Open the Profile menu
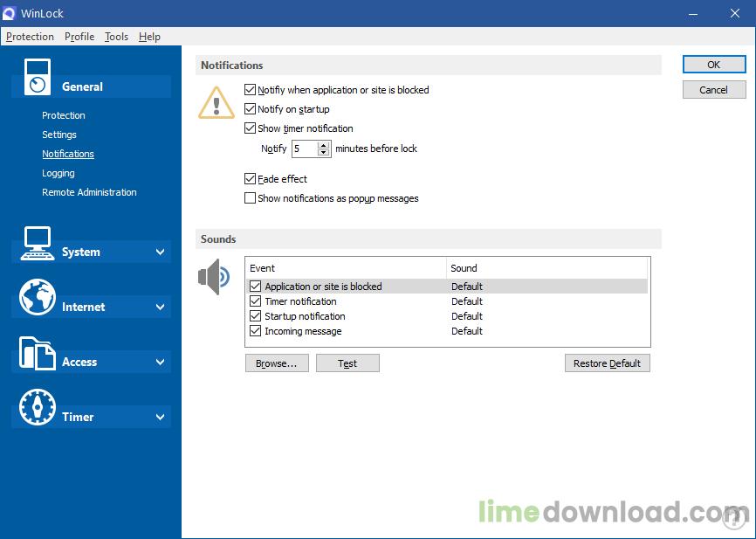This screenshot has height=539, width=756. pyautogui.click(x=79, y=37)
